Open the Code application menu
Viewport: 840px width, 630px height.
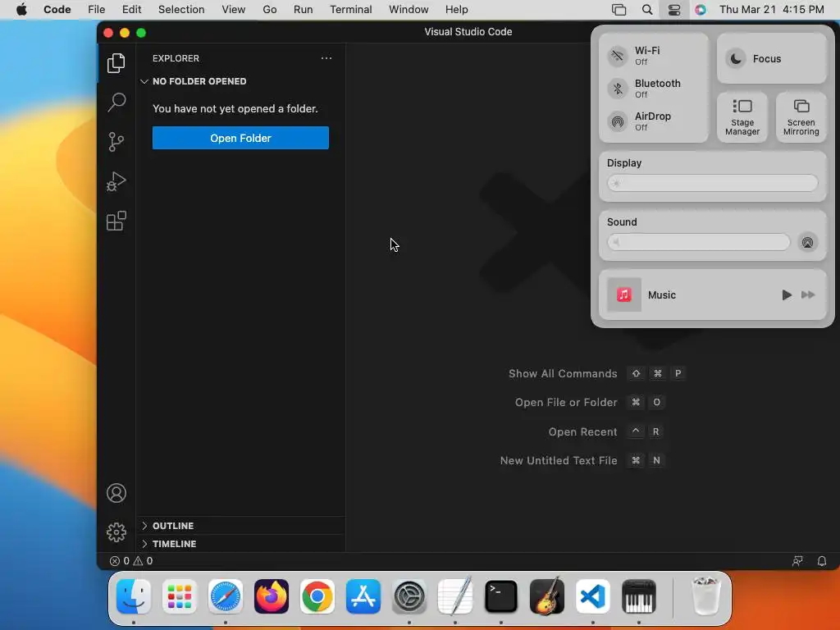click(57, 10)
